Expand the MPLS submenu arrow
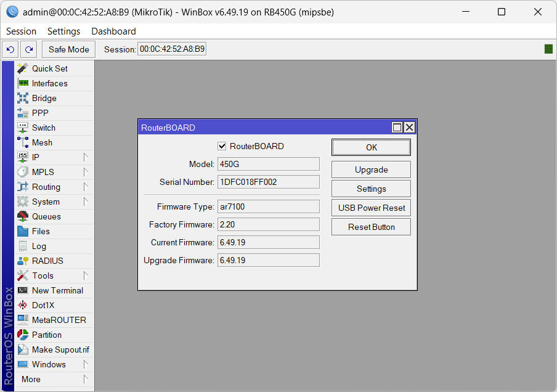557x392 pixels. (x=85, y=172)
